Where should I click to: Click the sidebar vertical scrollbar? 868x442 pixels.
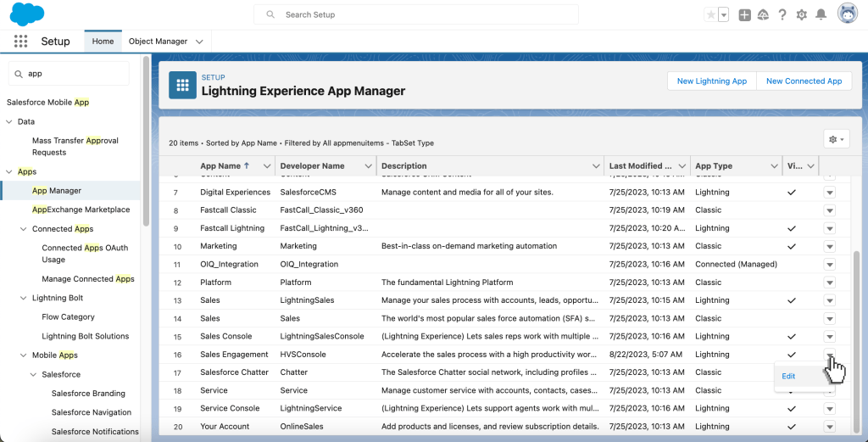146,141
